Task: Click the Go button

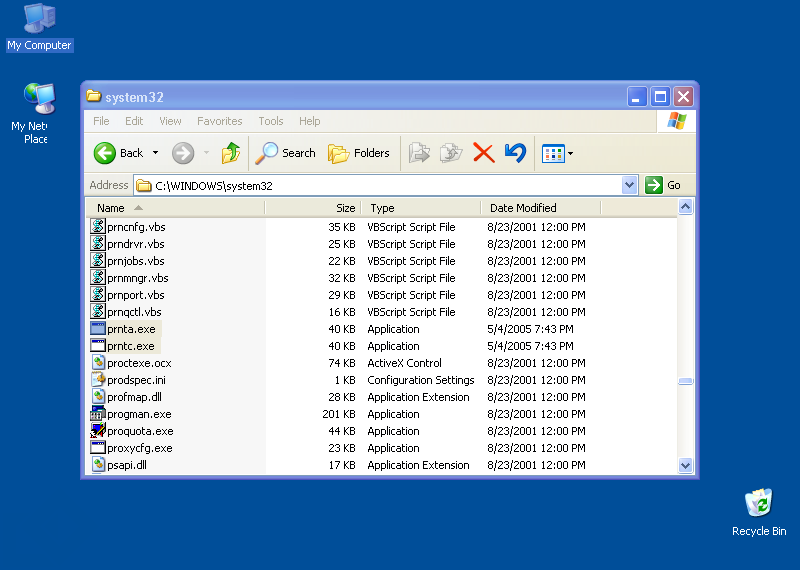Action: 663,185
